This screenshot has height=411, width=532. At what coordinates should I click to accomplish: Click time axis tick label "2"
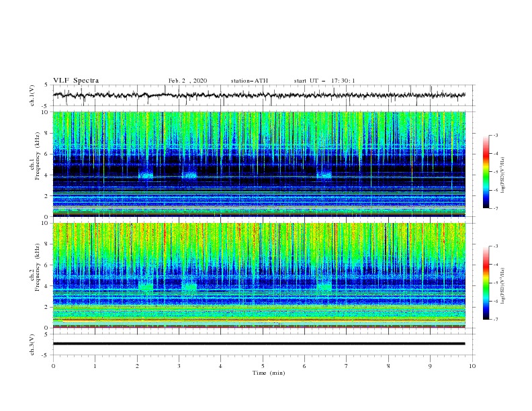[137, 366]
